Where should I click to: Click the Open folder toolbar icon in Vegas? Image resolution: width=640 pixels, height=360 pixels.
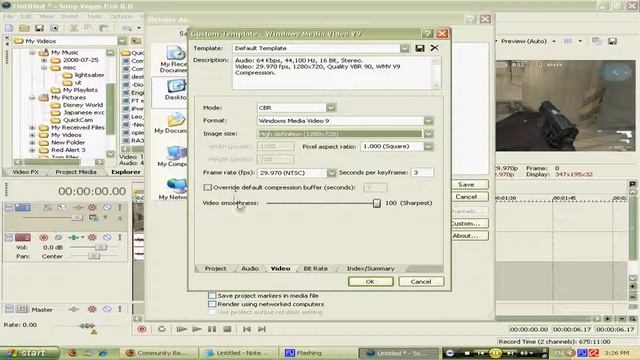(24, 28)
